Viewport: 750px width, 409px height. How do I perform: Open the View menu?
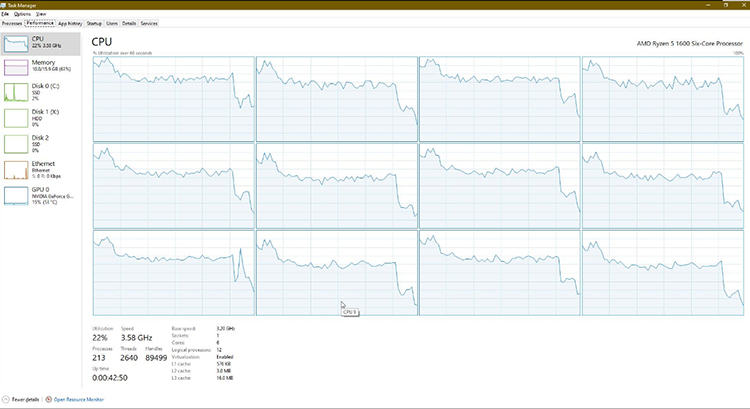pos(41,14)
